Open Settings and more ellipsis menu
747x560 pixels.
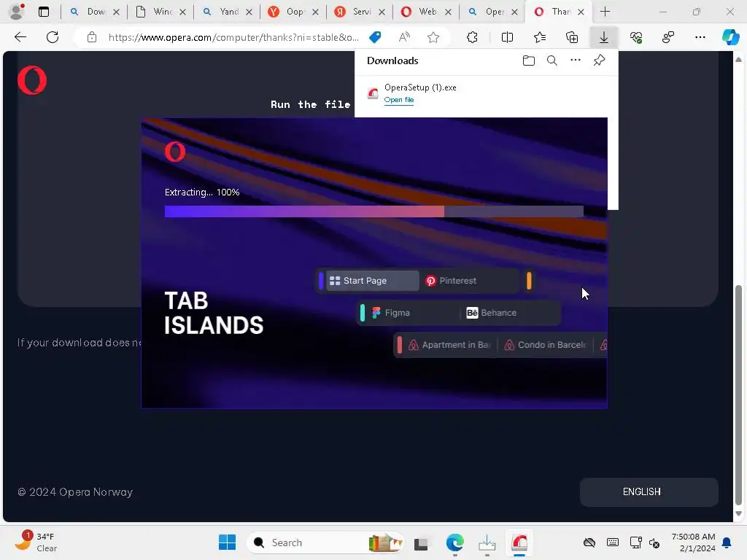coord(700,37)
